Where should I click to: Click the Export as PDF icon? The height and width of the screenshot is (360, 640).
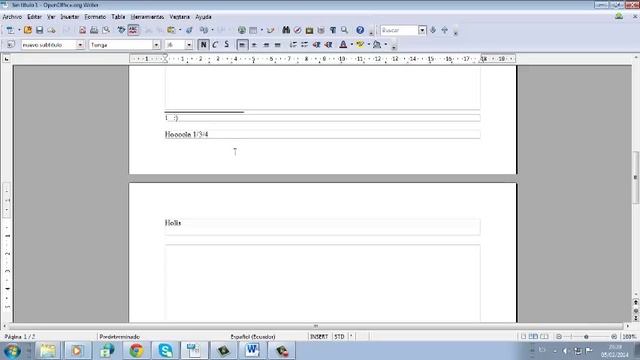click(82, 30)
